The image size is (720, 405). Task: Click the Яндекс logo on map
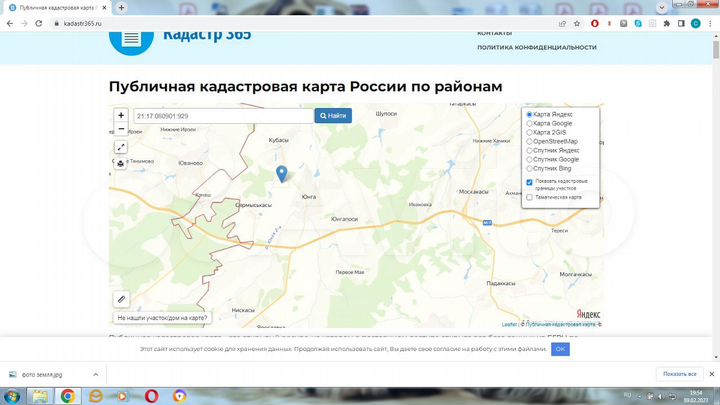(588, 314)
